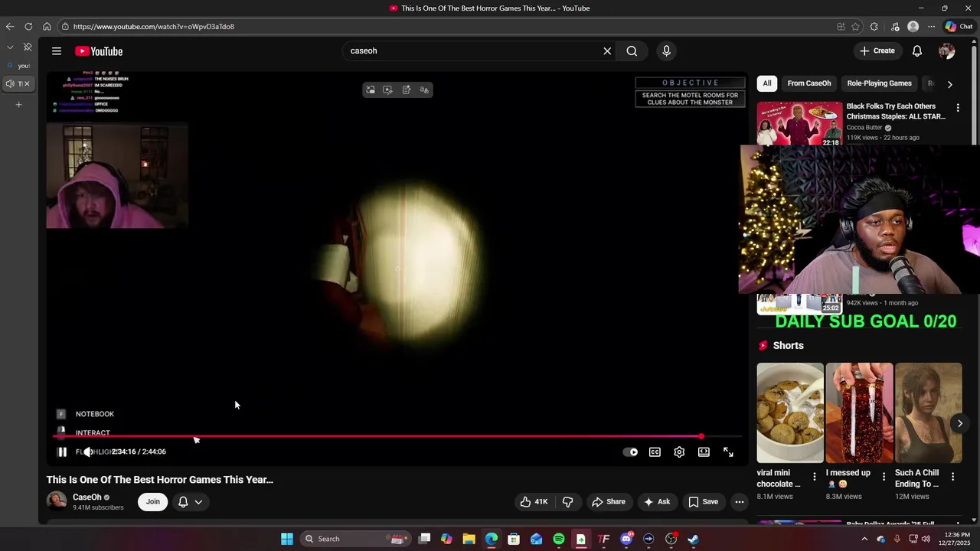Image resolution: width=980 pixels, height=551 pixels.
Task: Go back in the browser
Action: pyautogui.click(x=10, y=27)
